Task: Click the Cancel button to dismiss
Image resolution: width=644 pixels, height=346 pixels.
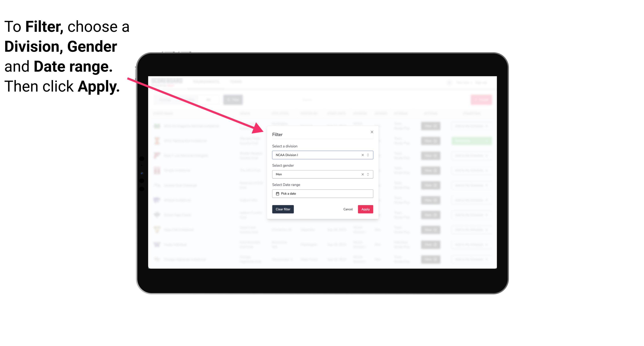Action: pyautogui.click(x=348, y=209)
